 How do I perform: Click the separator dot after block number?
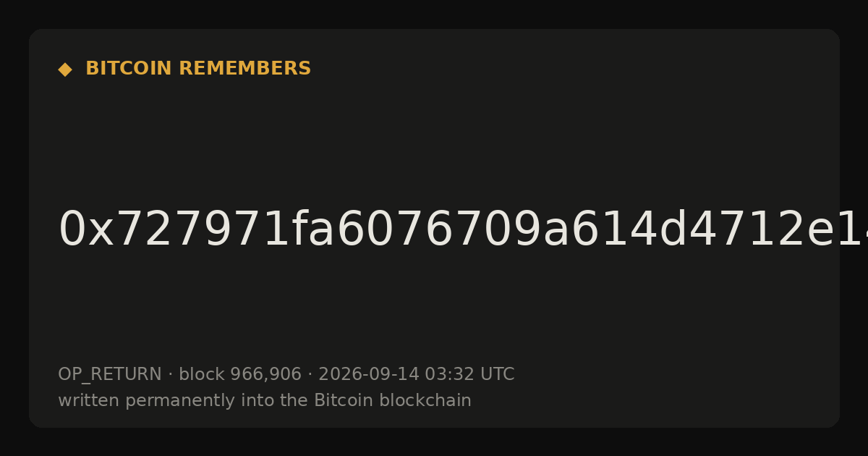coord(310,375)
